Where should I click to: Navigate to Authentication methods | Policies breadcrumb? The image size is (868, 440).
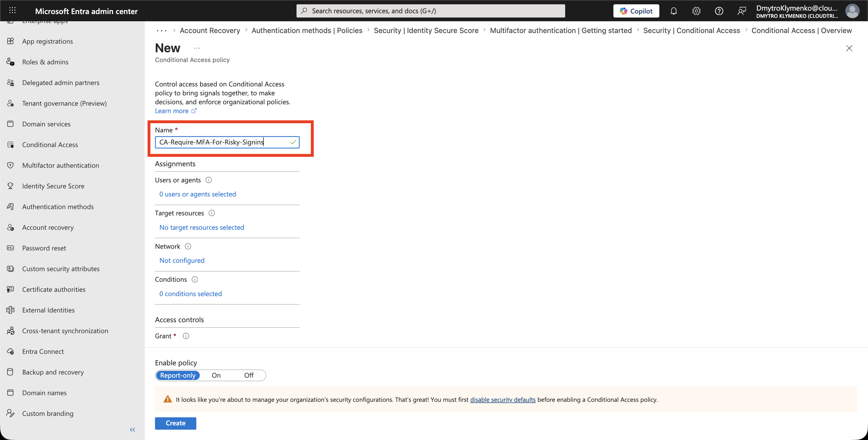click(x=307, y=30)
